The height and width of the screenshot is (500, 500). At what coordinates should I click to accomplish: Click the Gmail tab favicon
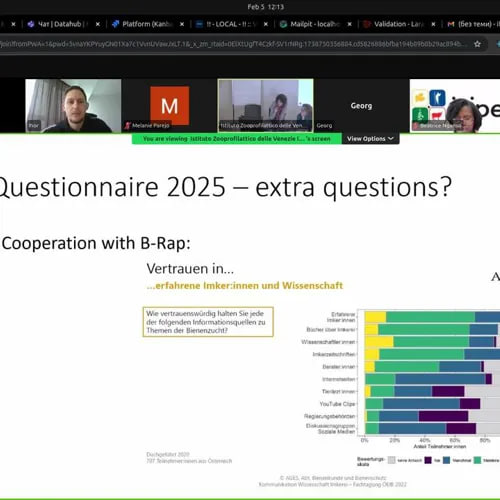[x=451, y=24]
